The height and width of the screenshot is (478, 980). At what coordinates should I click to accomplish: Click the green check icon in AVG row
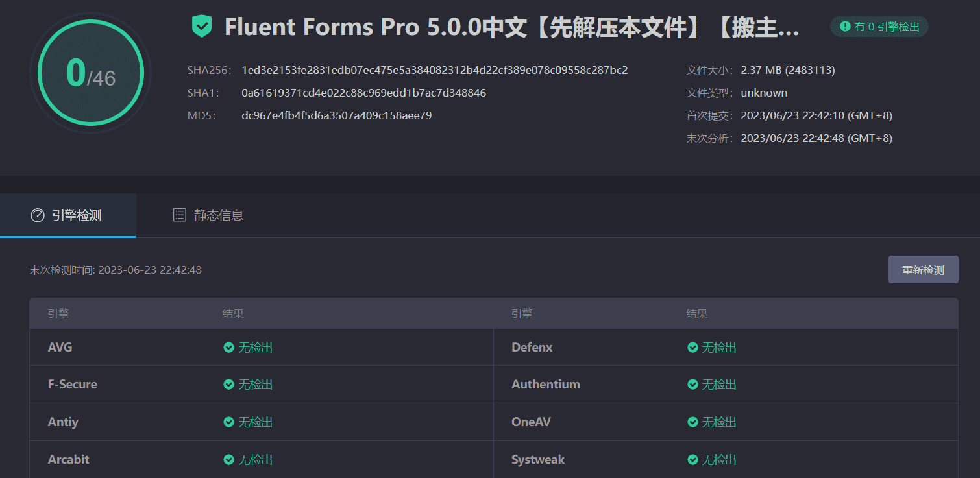click(x=228, y=348)
